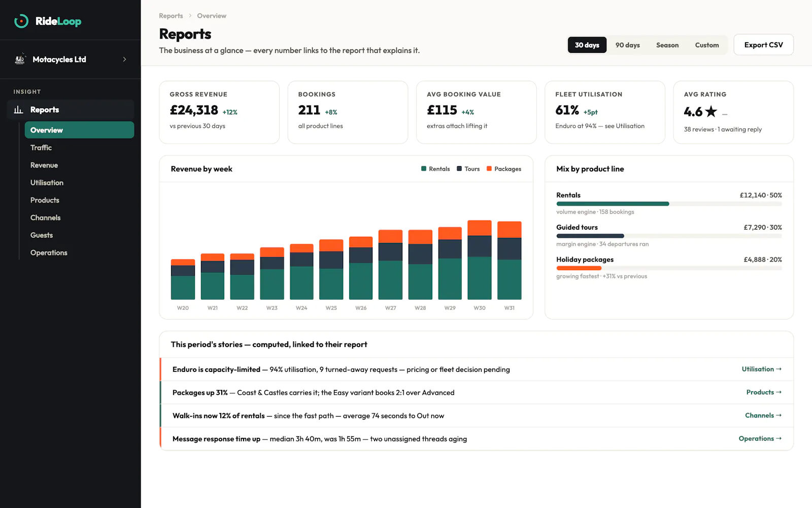The image size is (812, 508).
Task: Switch the period to 90 days
Action: coord(628,45)
